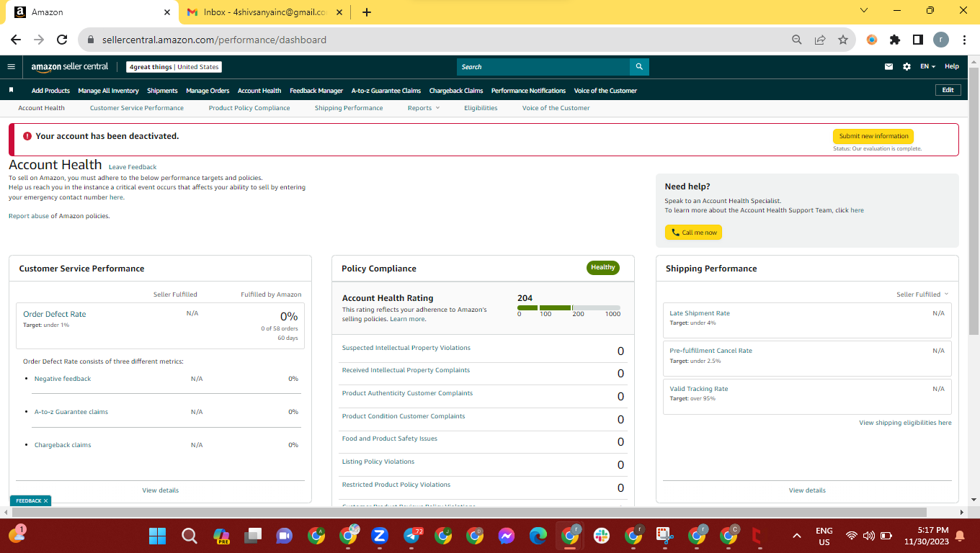The width and height of the screenshot is (980, 553).
Task: Click the Seller Central search field
Action: coord(543,67)
